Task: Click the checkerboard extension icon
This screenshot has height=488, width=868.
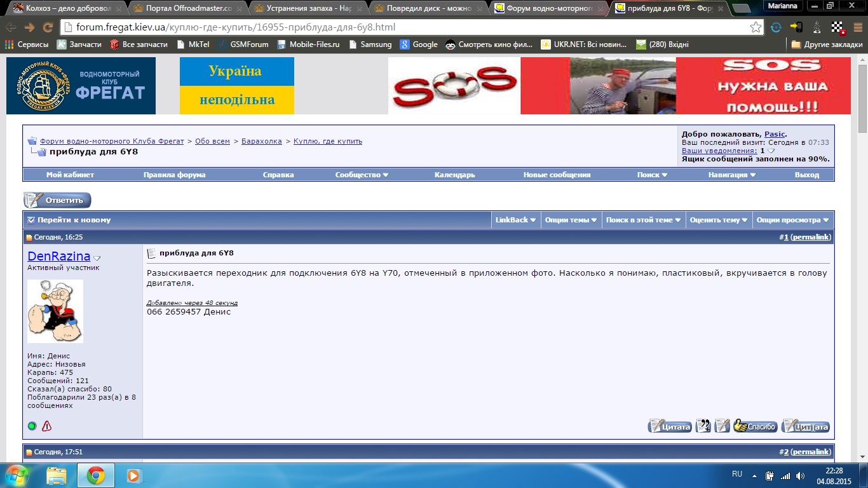Action: tap(837, 27)
